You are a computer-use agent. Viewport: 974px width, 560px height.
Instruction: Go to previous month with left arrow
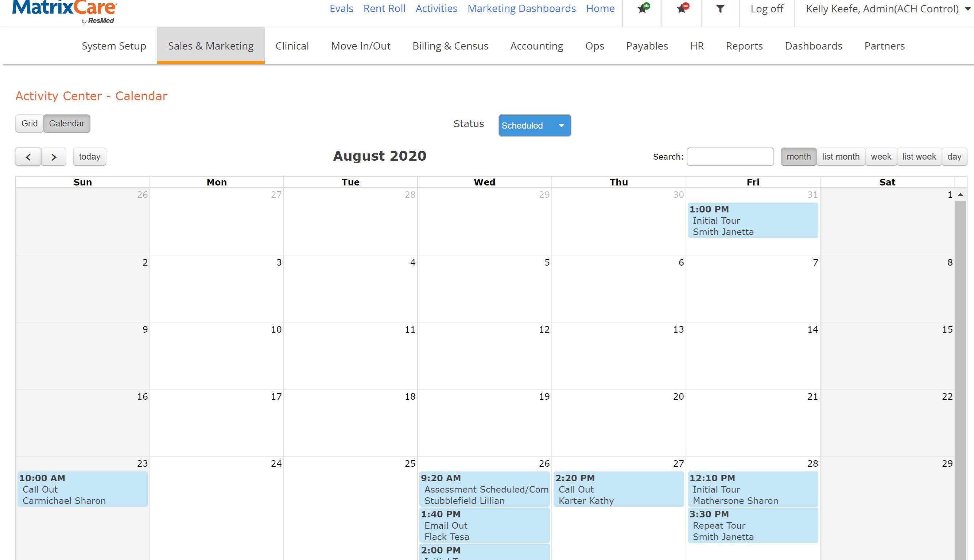(x=28, y=157)
